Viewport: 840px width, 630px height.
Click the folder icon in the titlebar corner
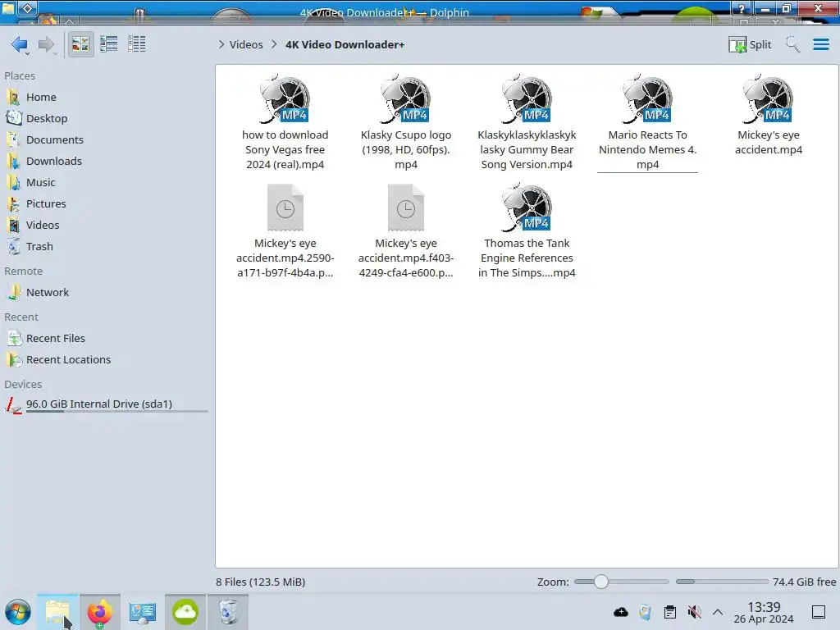(8, 8)
